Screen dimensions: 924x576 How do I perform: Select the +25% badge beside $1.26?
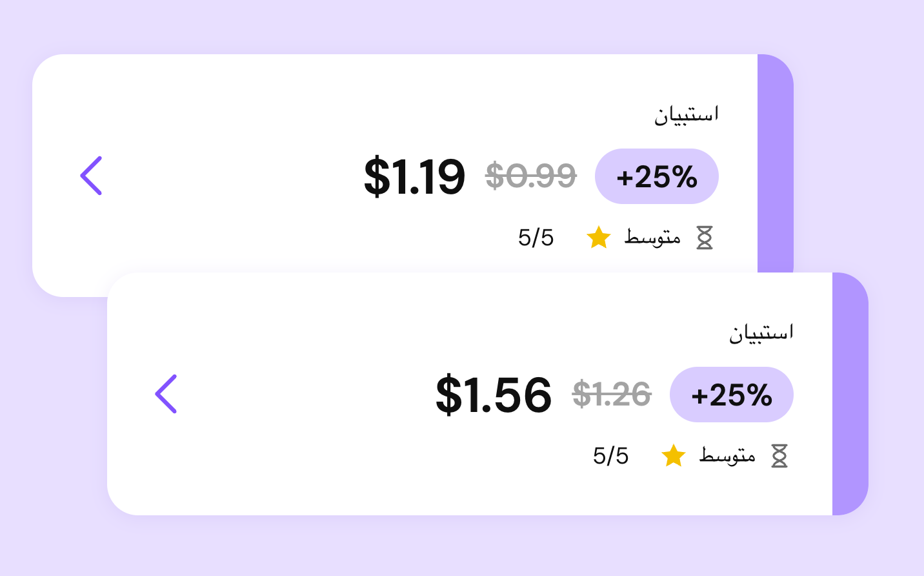[x=731, y=395]
